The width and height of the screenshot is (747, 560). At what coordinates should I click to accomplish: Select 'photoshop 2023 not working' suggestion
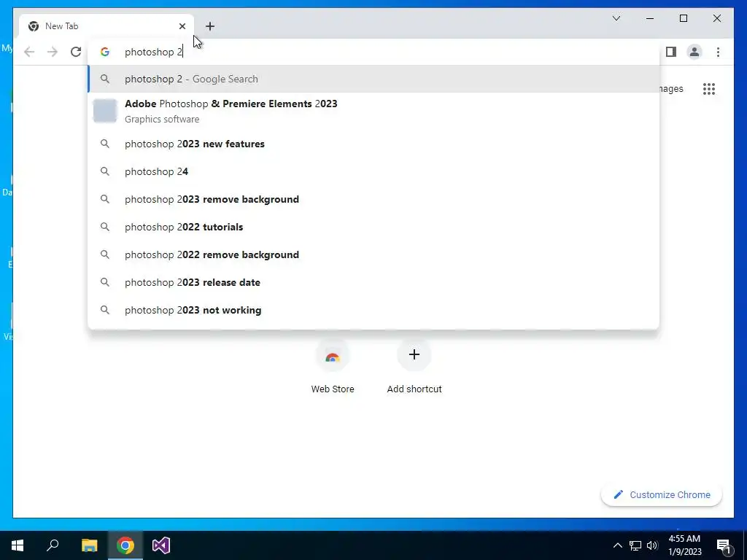click(374, 310)
